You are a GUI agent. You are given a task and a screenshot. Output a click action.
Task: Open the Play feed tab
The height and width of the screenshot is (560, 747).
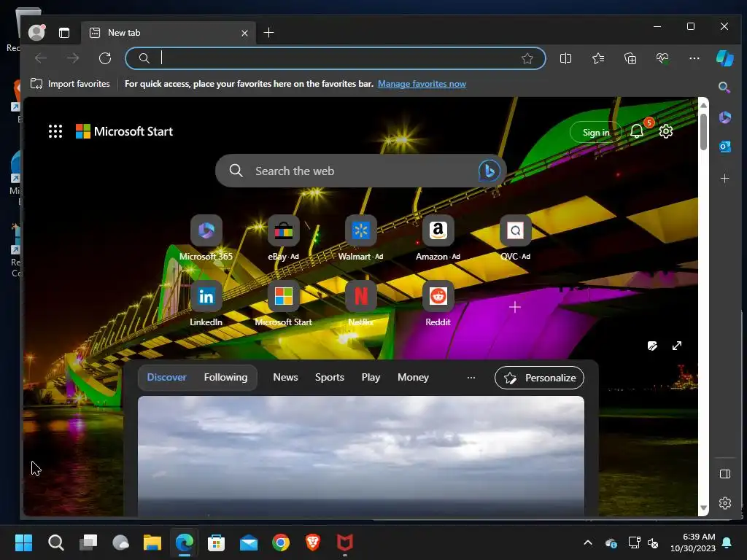371,377
